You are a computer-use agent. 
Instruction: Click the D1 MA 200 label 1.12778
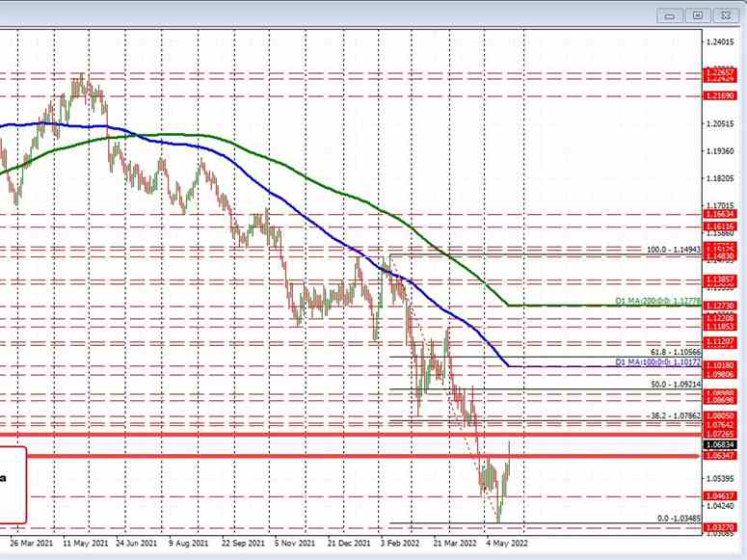click(x=658, y=301)
